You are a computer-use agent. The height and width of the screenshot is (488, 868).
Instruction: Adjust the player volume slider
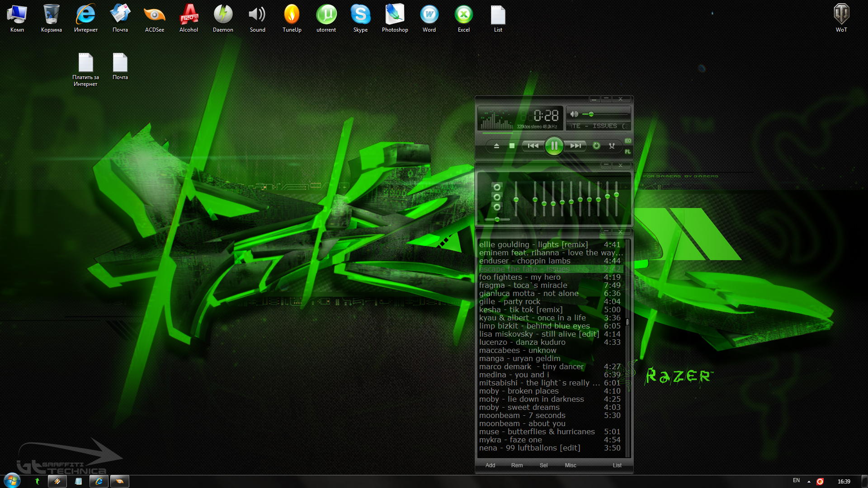pos(605,114)
